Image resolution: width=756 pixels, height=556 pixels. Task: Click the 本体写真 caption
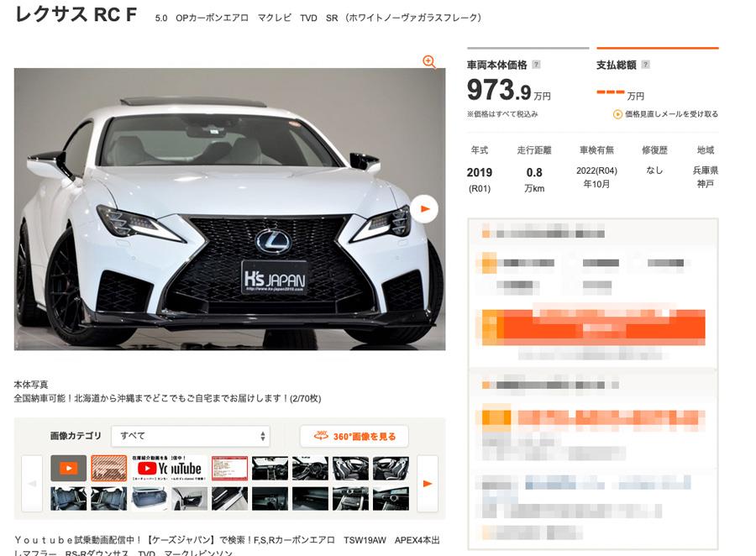click(x=31, y=385)
